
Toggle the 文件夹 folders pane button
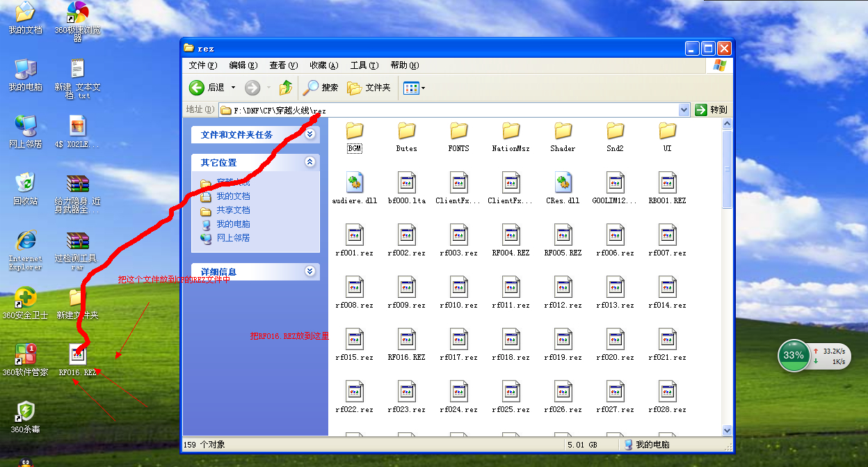(x=369, y=87)
